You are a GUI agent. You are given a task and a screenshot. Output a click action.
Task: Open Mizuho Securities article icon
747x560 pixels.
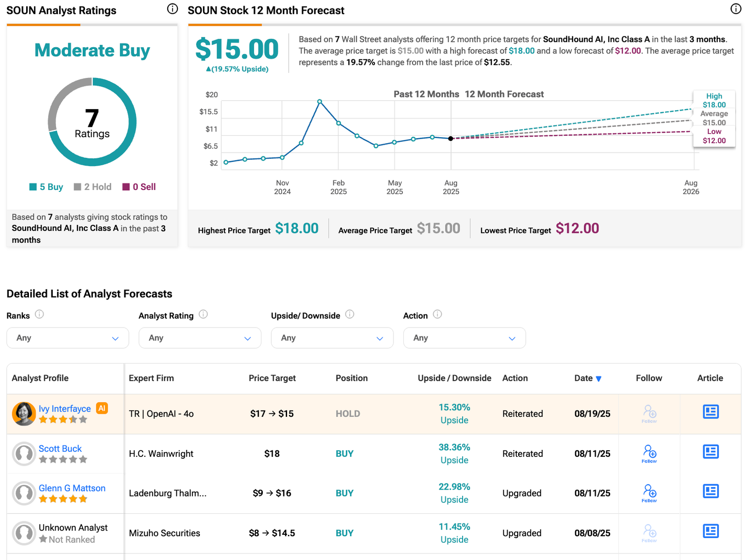point(710,531)
